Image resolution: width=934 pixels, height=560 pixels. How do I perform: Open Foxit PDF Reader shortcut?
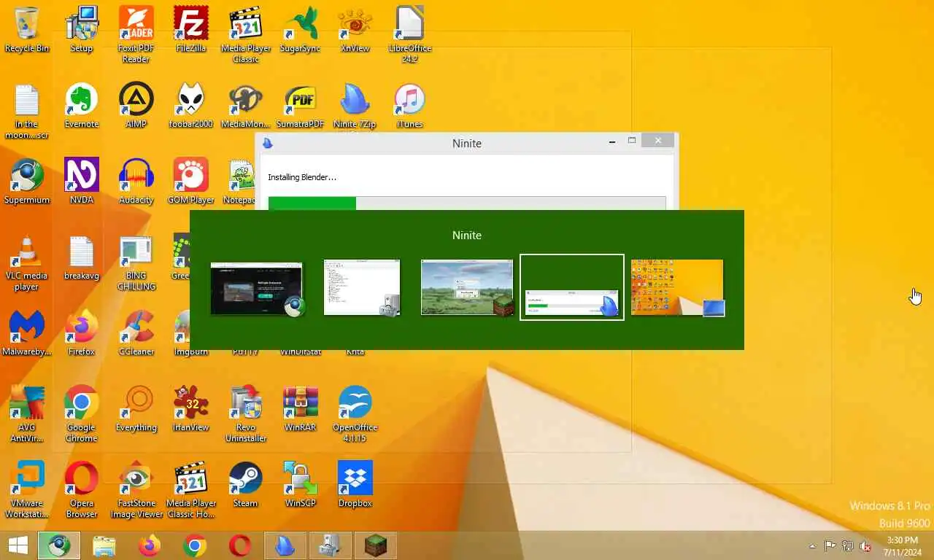(136, 34)
